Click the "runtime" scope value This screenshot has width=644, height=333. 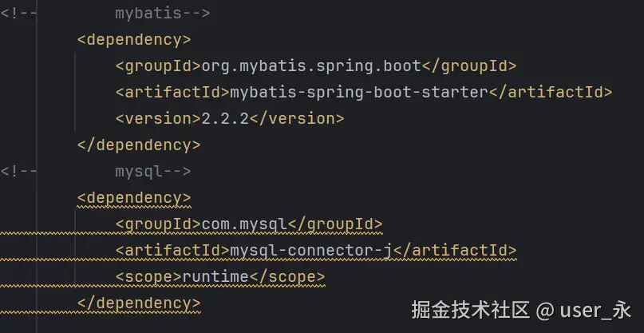[x=215, y=277]
